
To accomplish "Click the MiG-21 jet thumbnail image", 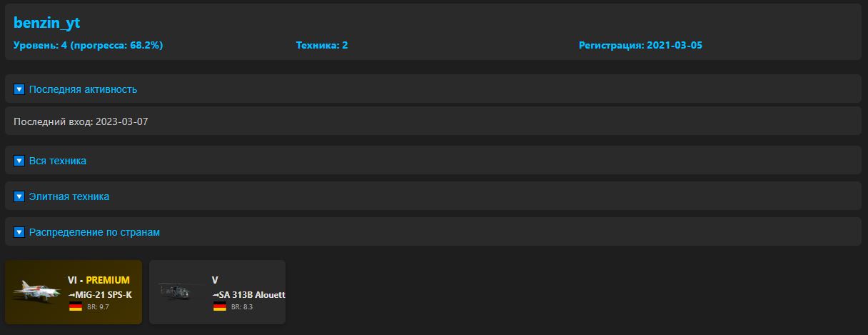I will coord(37,291).
